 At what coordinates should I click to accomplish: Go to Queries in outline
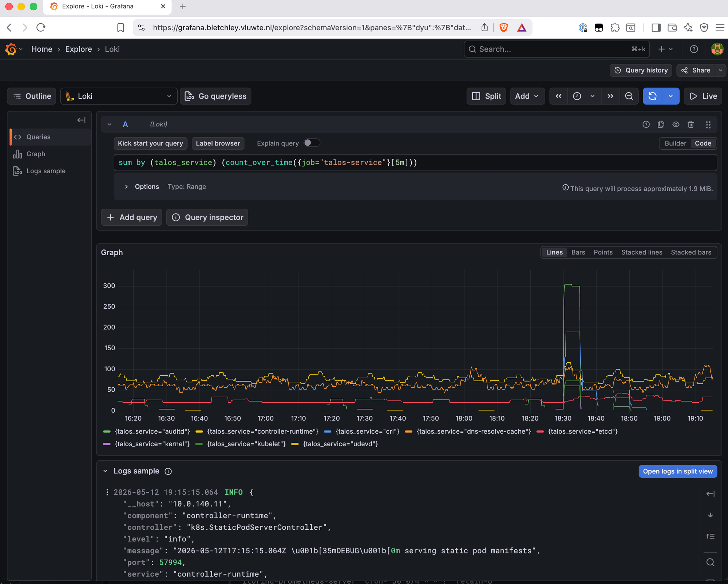click(x=50, y=137)
